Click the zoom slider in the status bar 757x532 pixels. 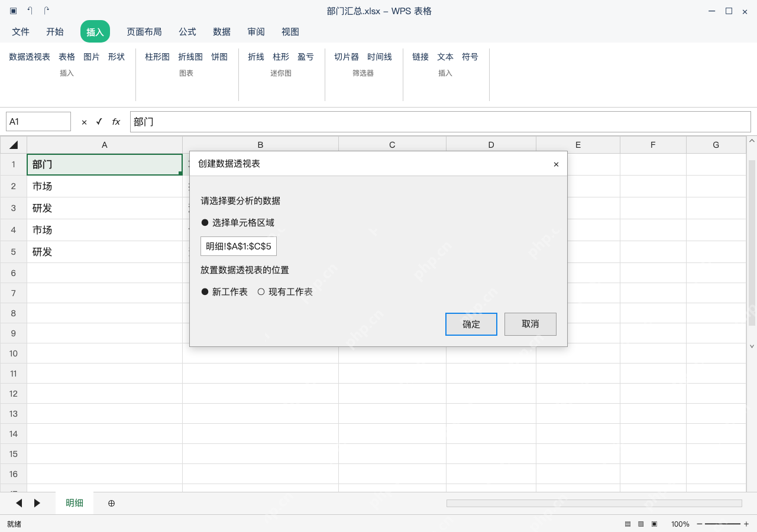723,524
